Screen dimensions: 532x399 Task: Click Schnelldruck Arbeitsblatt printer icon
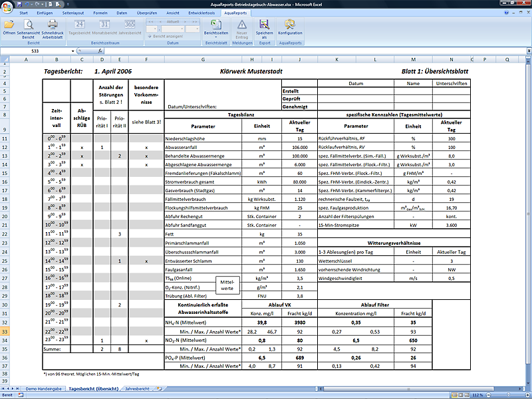click(53, 29)
